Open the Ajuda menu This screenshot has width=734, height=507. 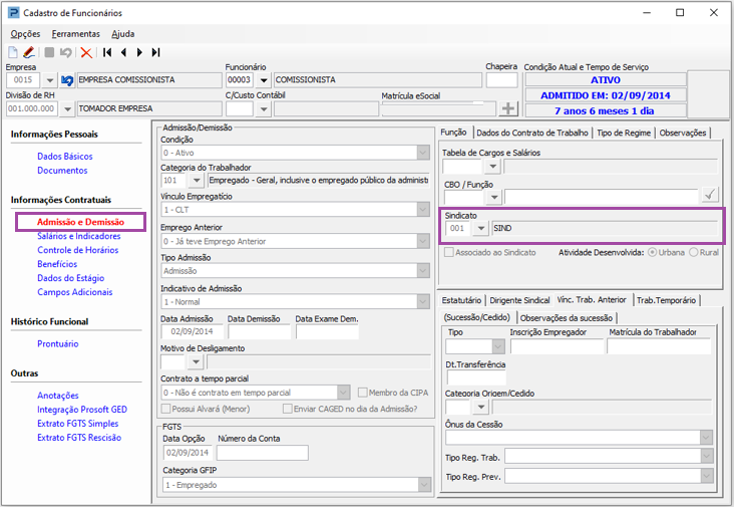point(123,34)
